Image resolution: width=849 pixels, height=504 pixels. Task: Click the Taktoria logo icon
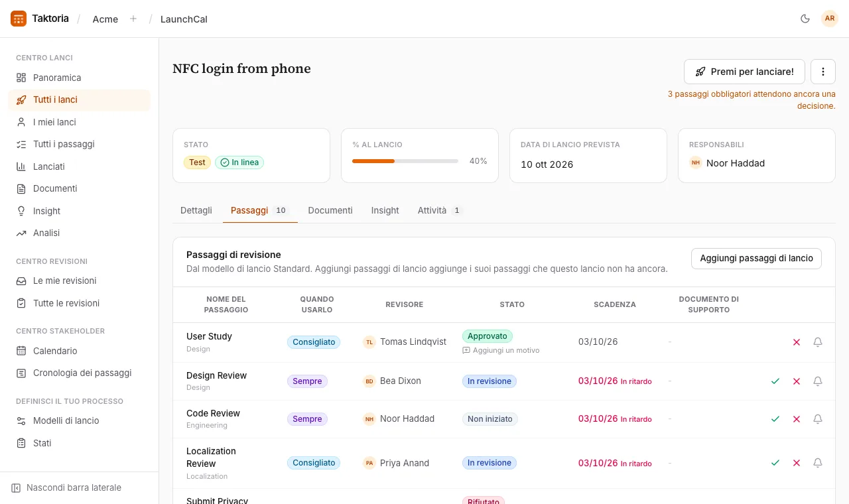click(19, 19)
